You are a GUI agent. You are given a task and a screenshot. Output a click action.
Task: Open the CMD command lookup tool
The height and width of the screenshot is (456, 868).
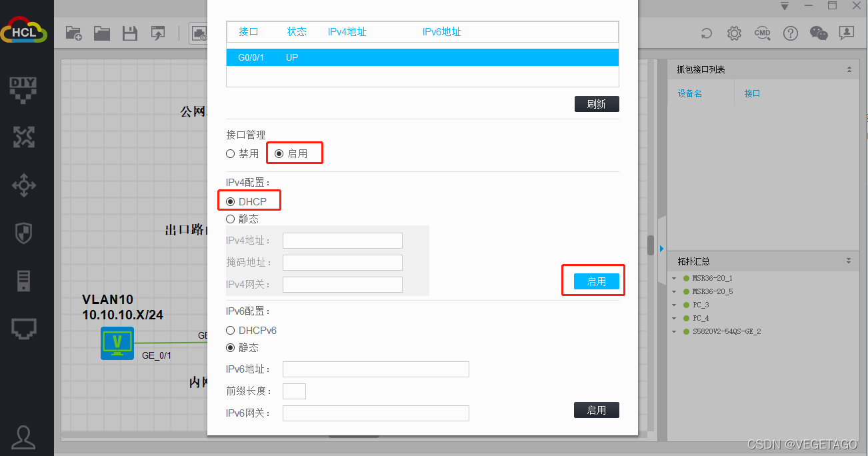click(x=762, y=33)
